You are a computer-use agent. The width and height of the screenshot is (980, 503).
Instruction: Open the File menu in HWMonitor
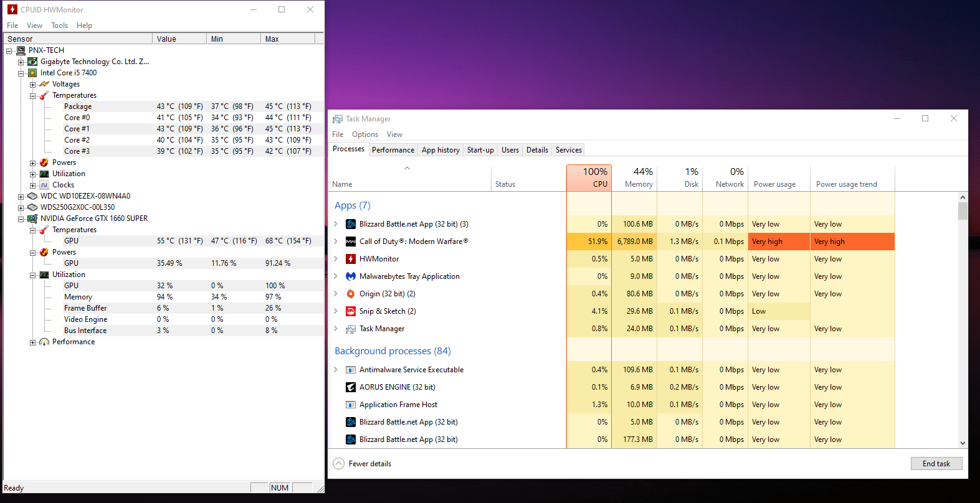(12, 26)
